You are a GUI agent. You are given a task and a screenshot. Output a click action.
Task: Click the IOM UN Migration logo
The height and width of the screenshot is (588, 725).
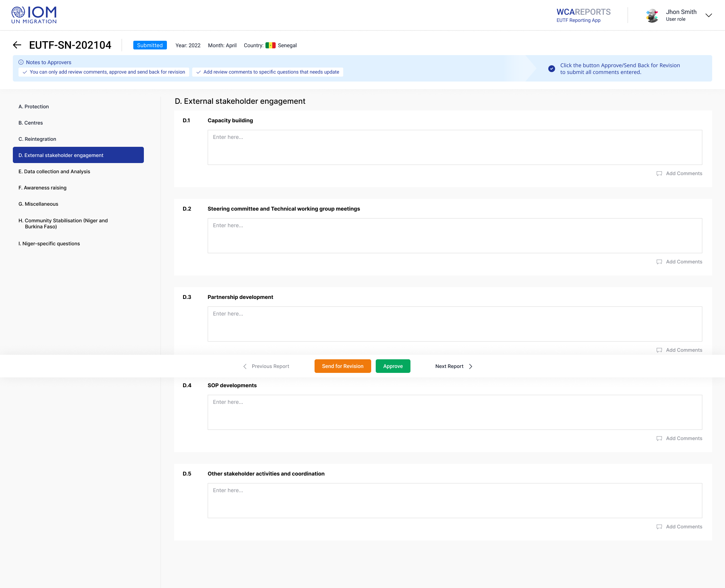tap(34, 15)
